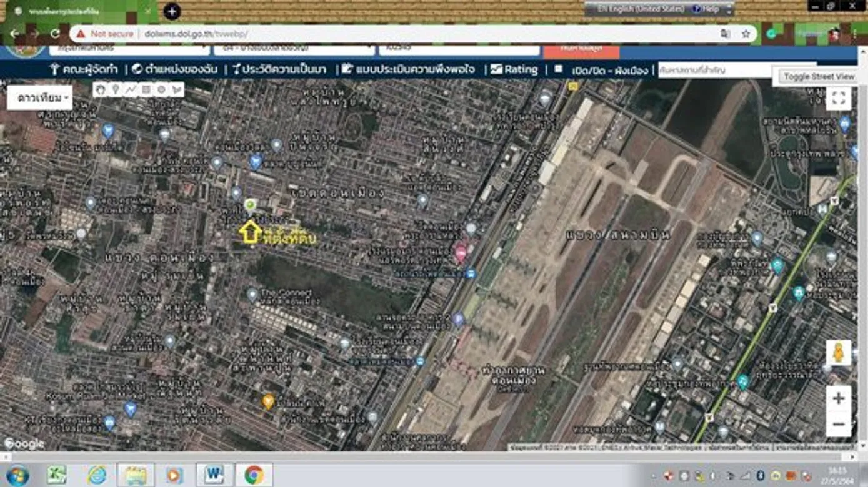Image resolution: width=868 pixels, height=487 pixels.
Task: Open the Chrome profile avatar
Action: tap(834, 34)
